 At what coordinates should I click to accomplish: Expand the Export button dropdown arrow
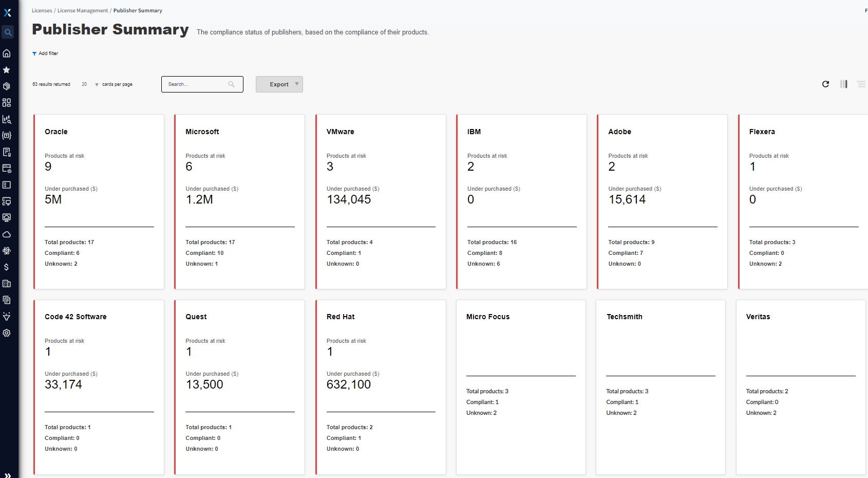tap(297, 84)
